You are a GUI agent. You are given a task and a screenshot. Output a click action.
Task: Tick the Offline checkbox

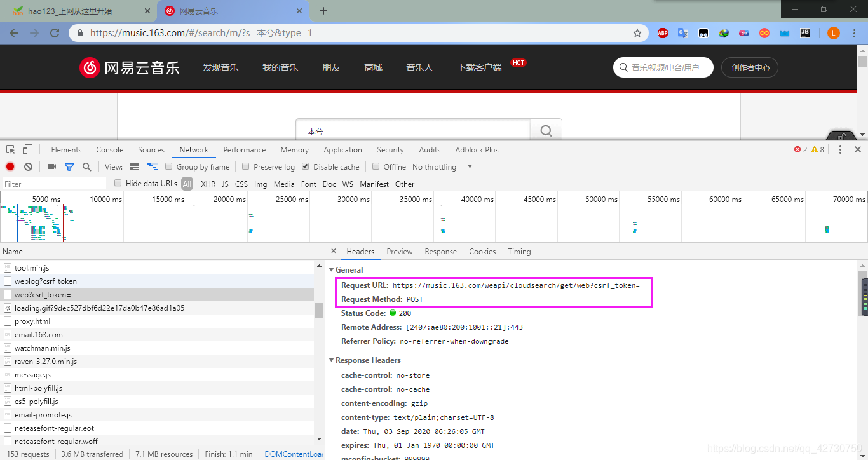click(x=376, y=166)
